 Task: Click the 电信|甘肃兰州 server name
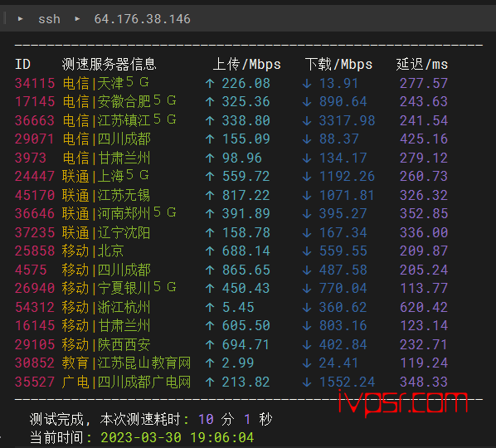point(106,158)
